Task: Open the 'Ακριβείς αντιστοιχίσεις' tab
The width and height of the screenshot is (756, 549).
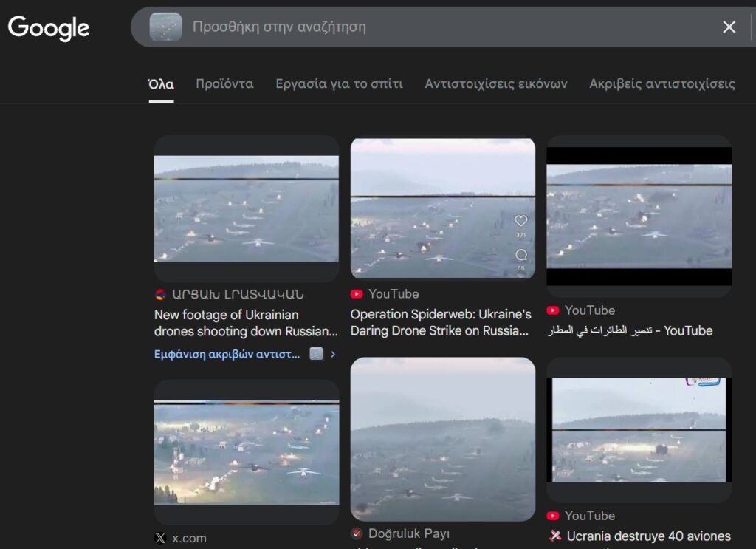Action: click(x=662, y=84)
